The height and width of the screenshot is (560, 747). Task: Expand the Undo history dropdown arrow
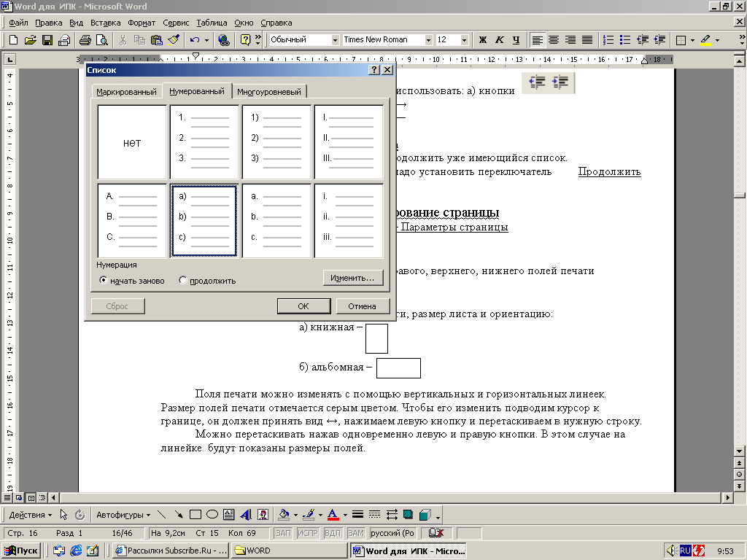(x=206, y=40)
